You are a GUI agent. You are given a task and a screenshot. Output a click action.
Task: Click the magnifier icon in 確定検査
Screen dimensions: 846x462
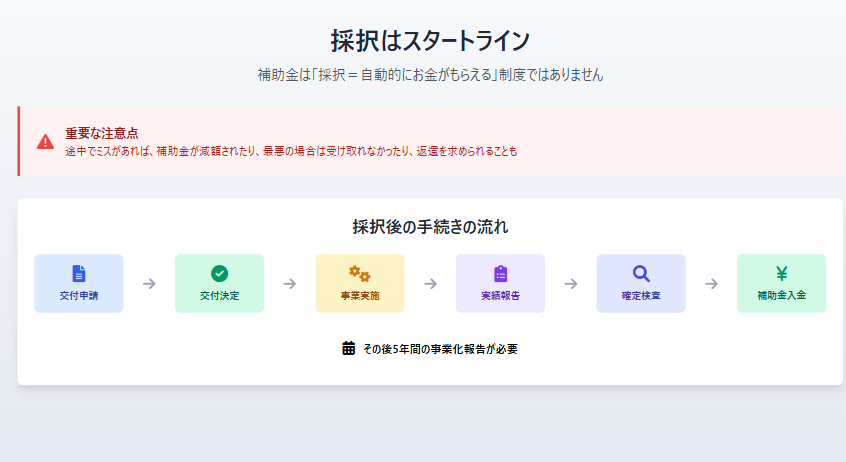click(x=641, y=273)
